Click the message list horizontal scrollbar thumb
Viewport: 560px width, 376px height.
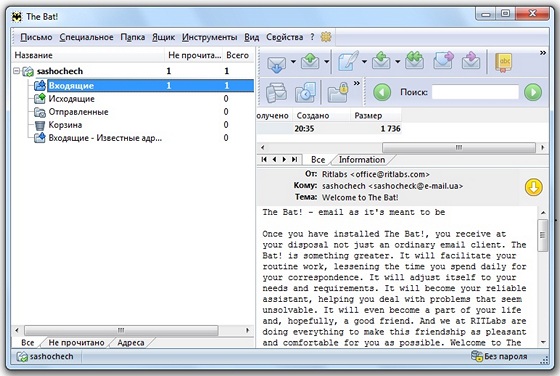coord(459,147)
